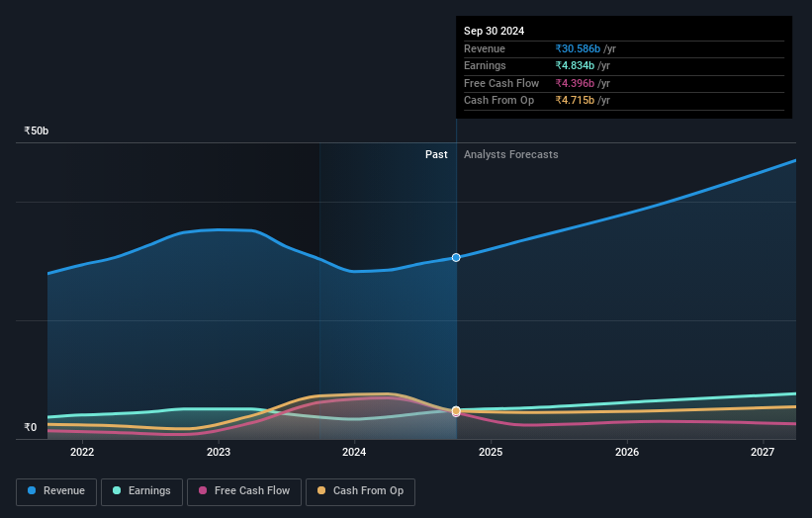Click the Sep 30 2024 tooltip date
The width and height of the screenshot is (812, 518).
pyautogui.click(x=495, y=31)
